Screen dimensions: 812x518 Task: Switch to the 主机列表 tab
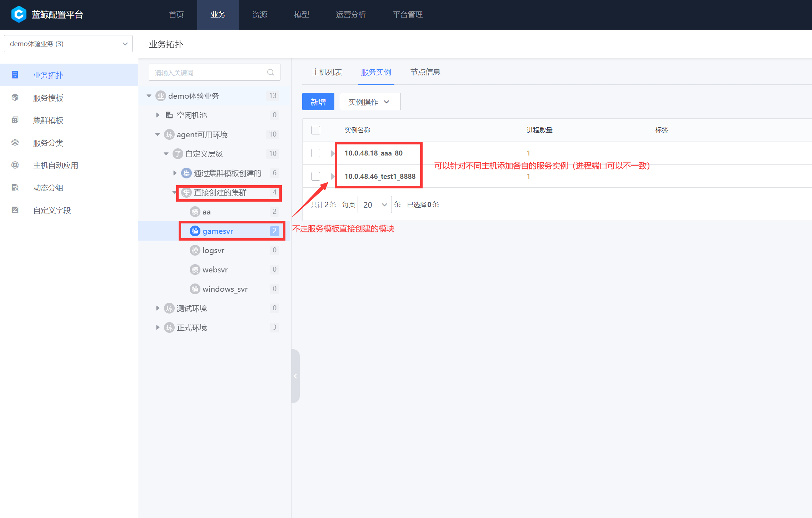click(x=327, y=72)
